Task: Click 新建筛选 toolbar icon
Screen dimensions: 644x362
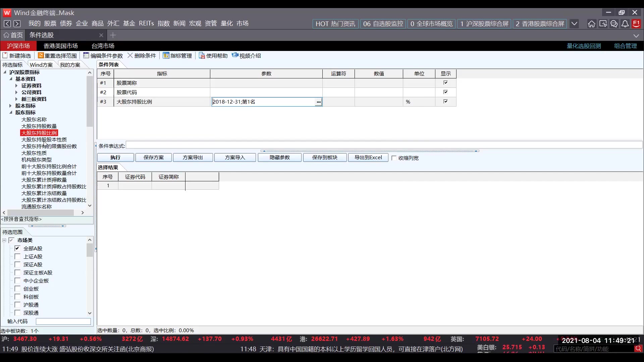Action: (5, 55)
